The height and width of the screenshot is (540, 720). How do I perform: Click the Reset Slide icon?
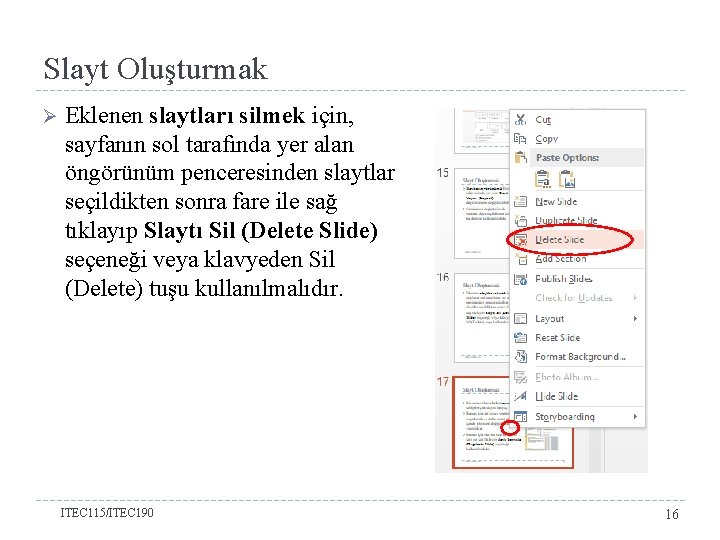(x=520, y=338)
